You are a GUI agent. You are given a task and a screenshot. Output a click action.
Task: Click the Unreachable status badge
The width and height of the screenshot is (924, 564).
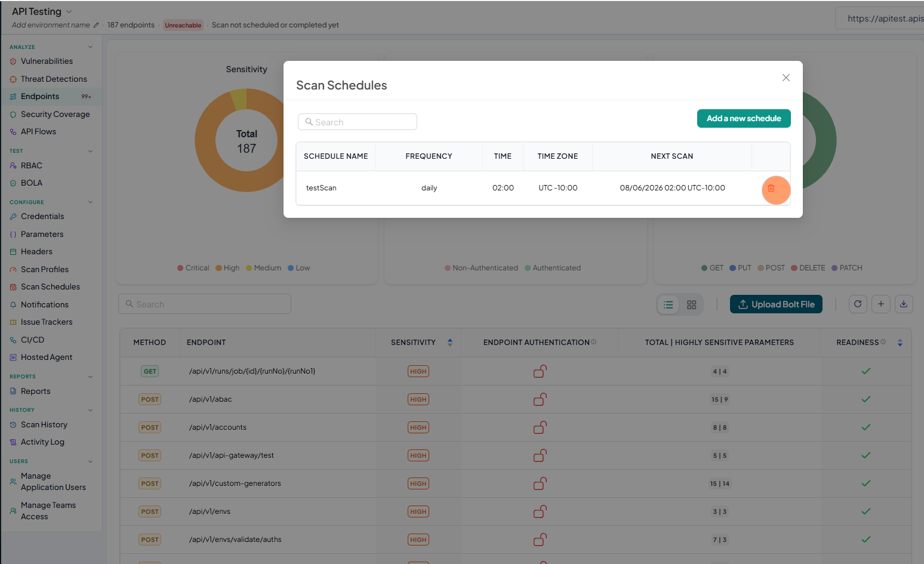pyautogui.click(x=183, y=25)
